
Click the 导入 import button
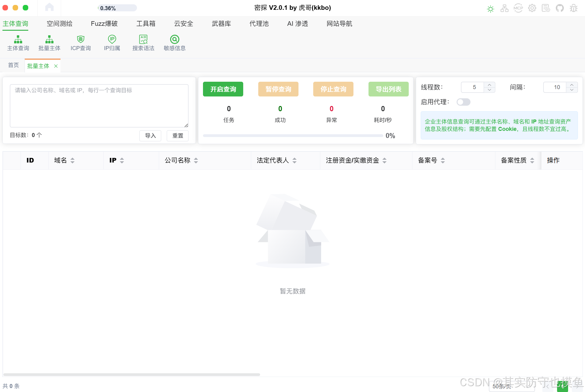[x=150, y=135]
